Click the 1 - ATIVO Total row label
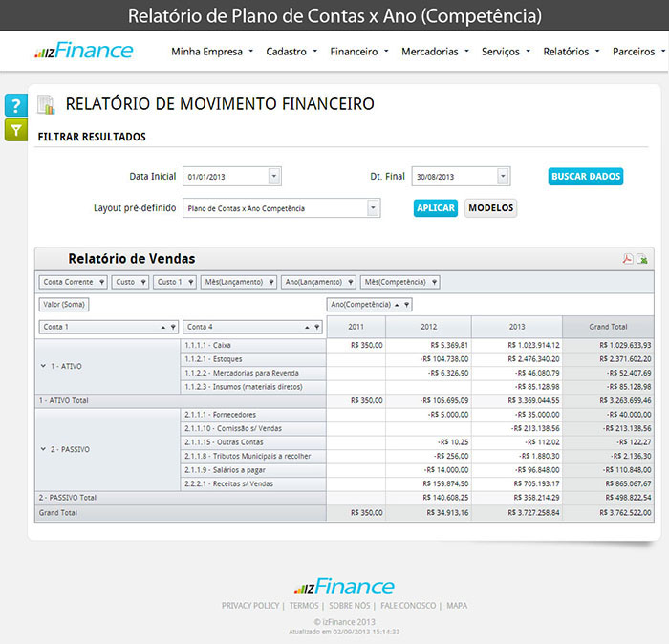 tap(181, 401)
